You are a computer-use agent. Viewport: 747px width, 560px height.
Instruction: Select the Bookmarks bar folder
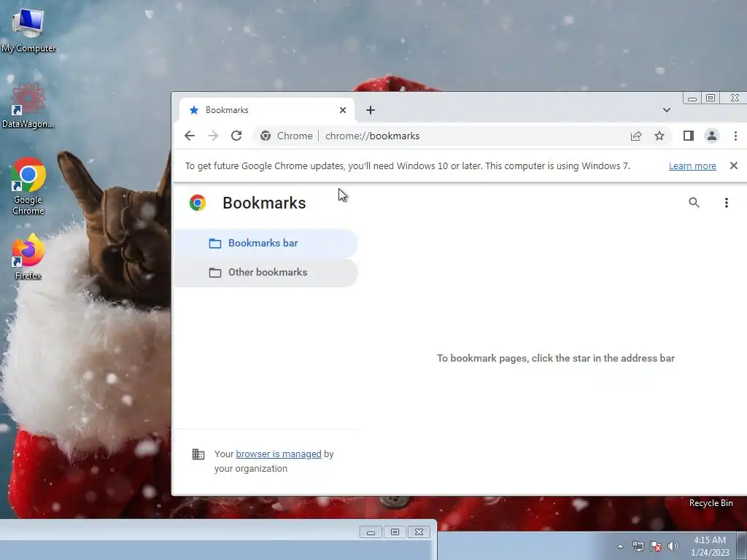click(x=266, y=243)
